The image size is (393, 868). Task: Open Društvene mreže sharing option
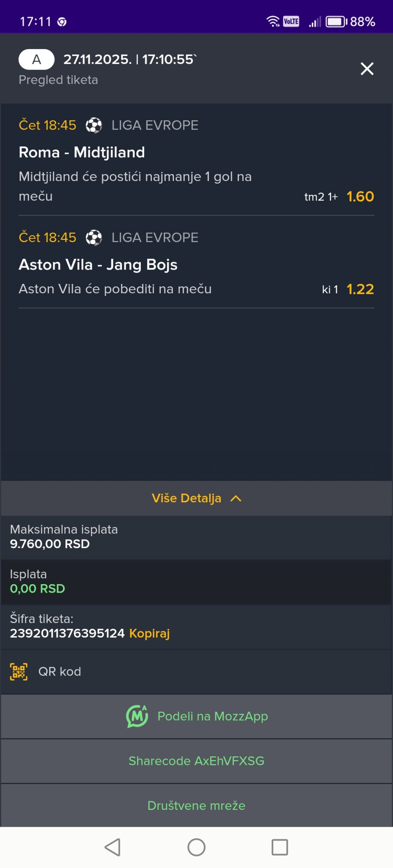click(196, 805)
